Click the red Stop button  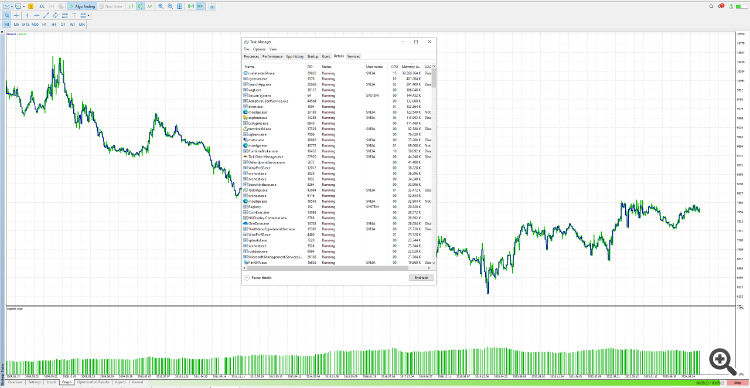coord(737,383)
